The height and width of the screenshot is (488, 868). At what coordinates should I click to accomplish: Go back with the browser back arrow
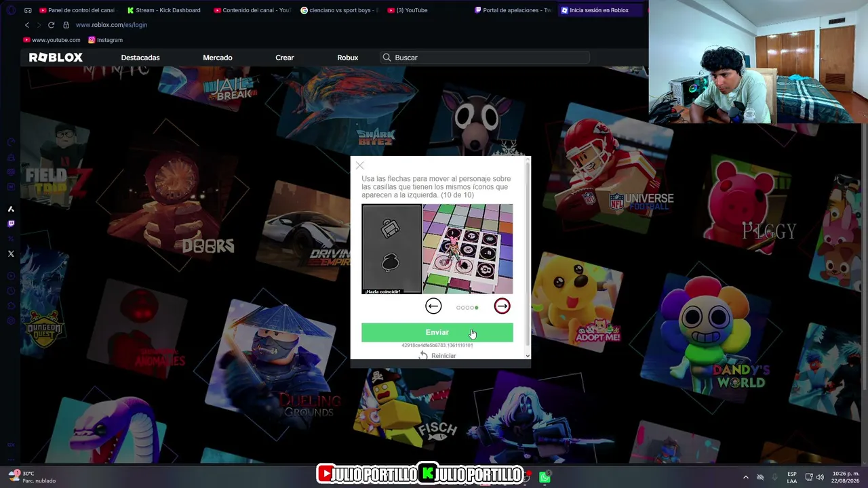pyautogui.click(x=27, y=25)
